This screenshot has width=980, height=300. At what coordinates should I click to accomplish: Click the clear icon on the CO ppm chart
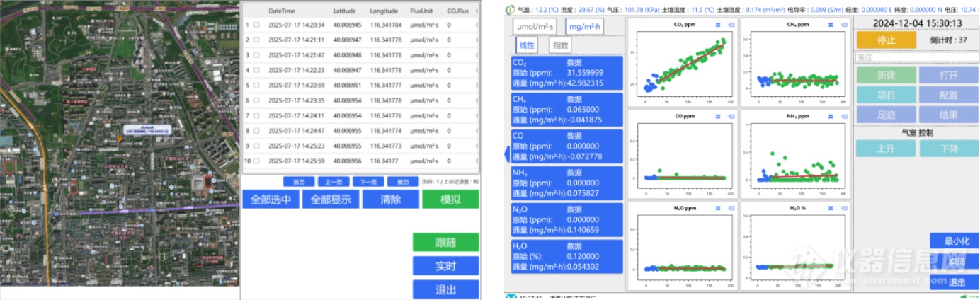coord(731,116)
